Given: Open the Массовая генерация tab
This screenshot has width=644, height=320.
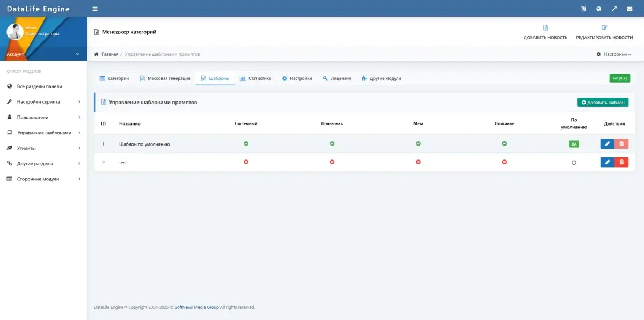Looking at the screenshot, I should point(165,78).
